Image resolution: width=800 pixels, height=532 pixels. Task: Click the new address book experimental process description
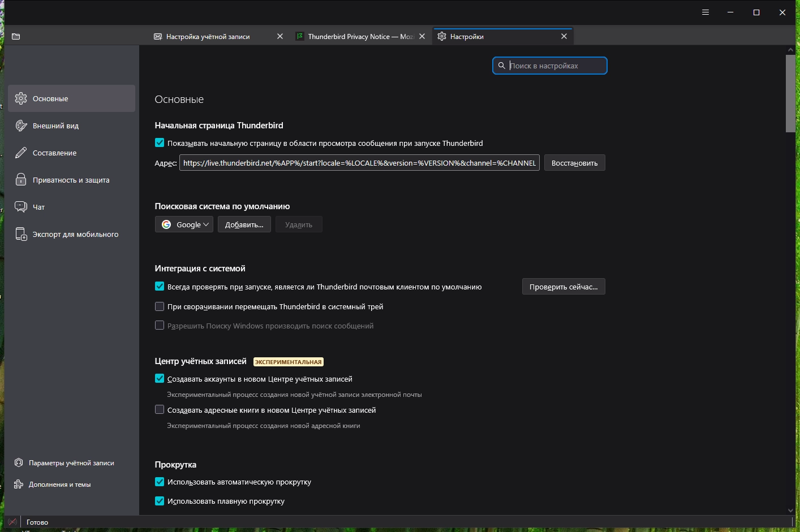tap(264, 426)
